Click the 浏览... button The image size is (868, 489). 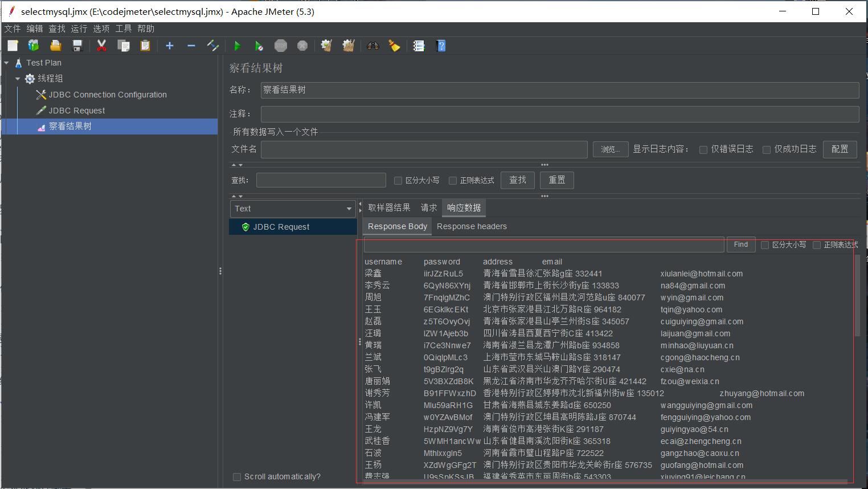click(611, 149)
